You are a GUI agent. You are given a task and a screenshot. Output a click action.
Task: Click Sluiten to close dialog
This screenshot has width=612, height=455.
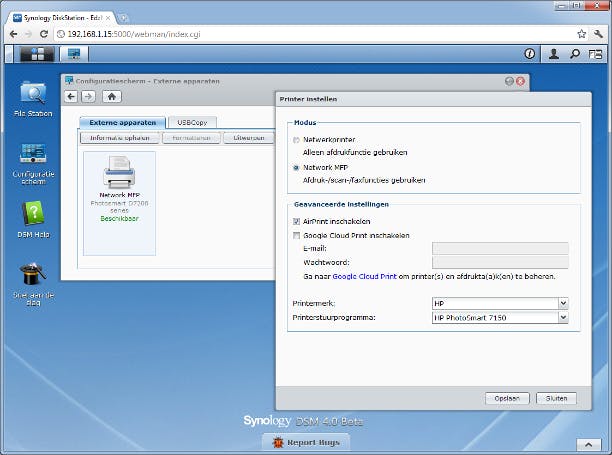[556, 398]
